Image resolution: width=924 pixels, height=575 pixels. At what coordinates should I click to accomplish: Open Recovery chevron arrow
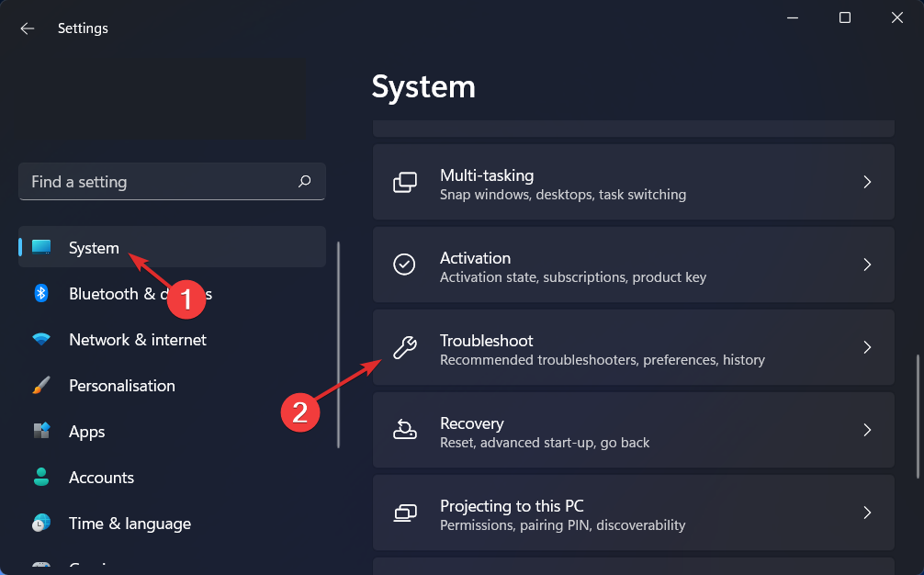point(867,430)
